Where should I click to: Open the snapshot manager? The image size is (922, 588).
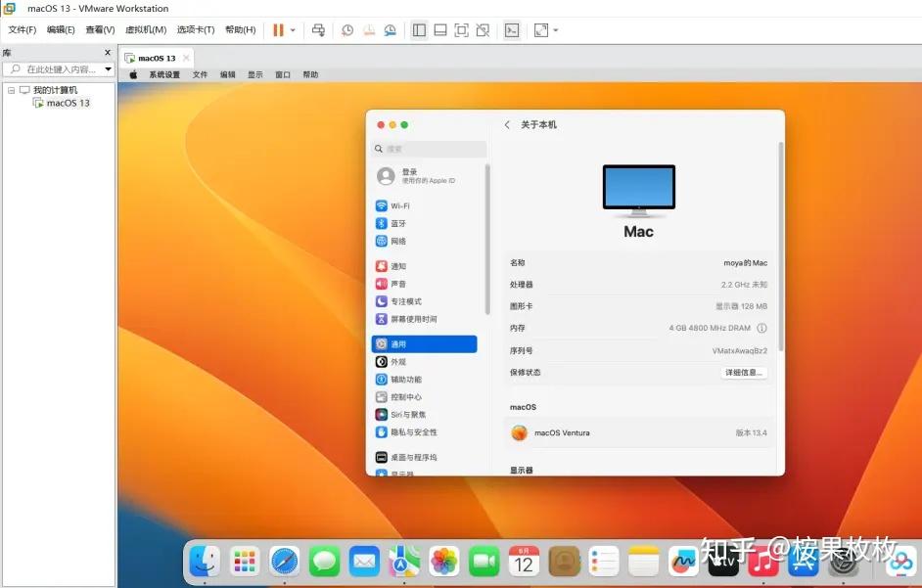[390, 30]
